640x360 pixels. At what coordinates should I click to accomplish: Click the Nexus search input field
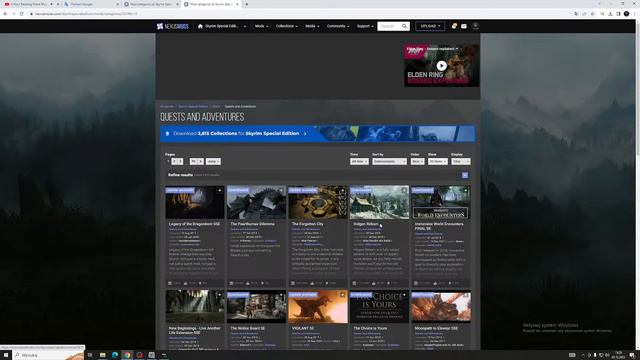pyautogui.click(x=389, y=26)
